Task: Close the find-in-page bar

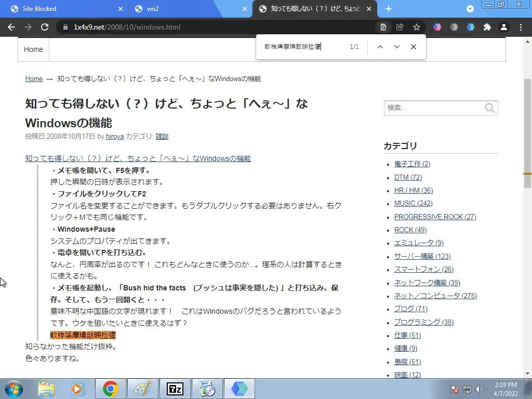Action: [413, 47]
